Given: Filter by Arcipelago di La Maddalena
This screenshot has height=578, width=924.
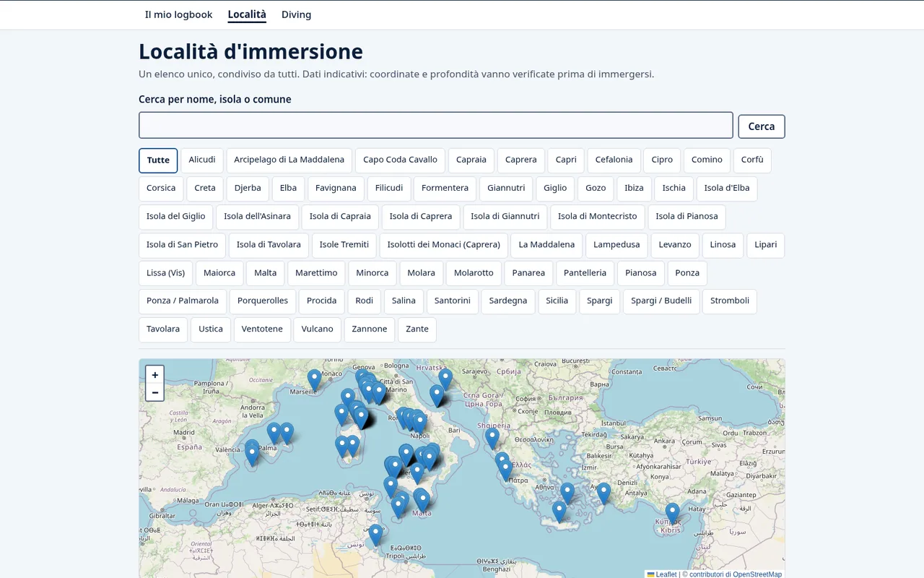Looking at the screenshot, I should click(x=289, y=160).
